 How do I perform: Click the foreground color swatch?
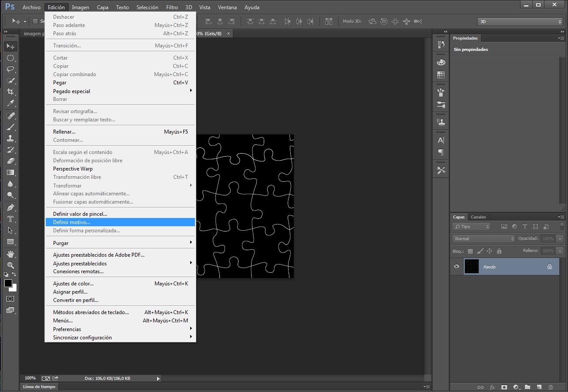pos(8,283)
